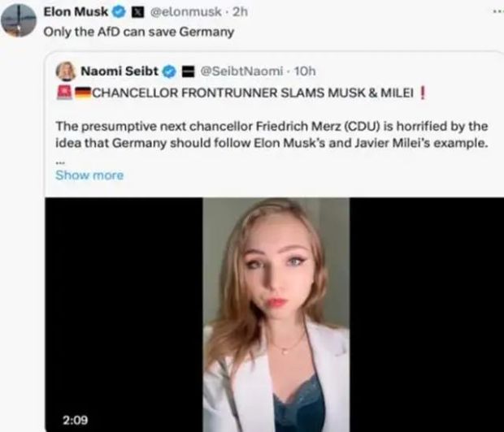This screenshot has width=504, height=432.
Task: Click the red siren emoji in the headline
Action: [63, 92]
